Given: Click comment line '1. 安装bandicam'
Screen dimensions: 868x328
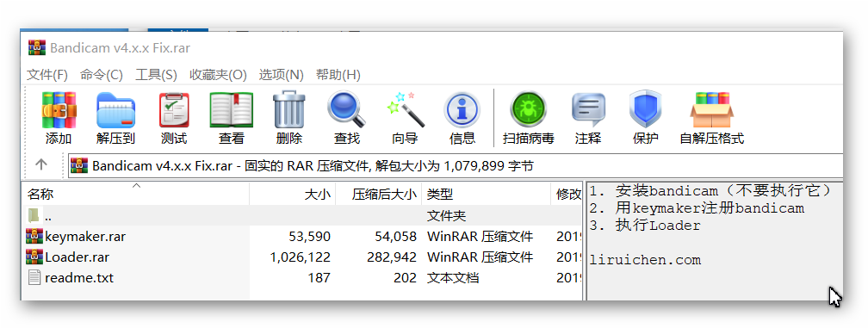Looking at the screenshot, I should click(710, 191).
